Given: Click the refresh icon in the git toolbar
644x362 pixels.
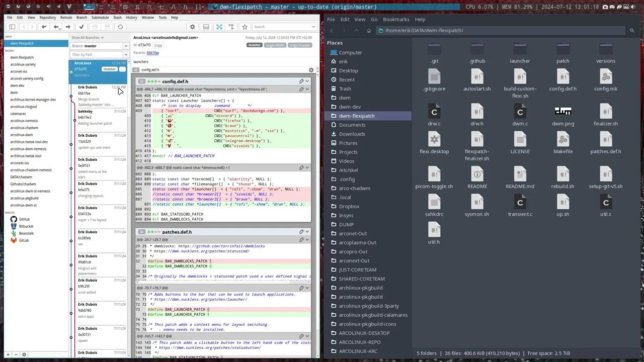Looking at the screenshot, I should click(x=120, y=27).
